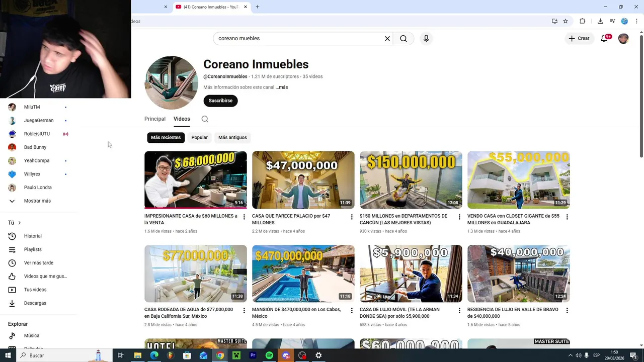Image resolution: width=644 pixels, height=362 pixels.
Task: Start voice search with the microphone icon
Action: click(x=426, y=38)
